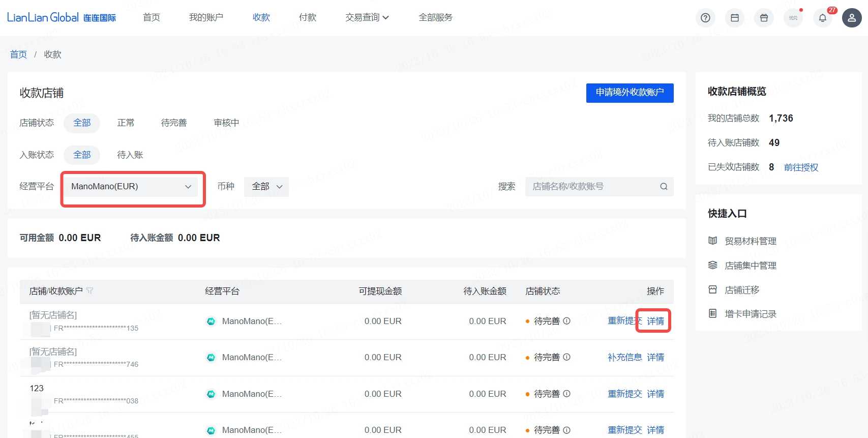The height and width of the screenshot is (438, 868).
Task: Open the notification bell with 27 badge
Action: (x=823, y=18)
